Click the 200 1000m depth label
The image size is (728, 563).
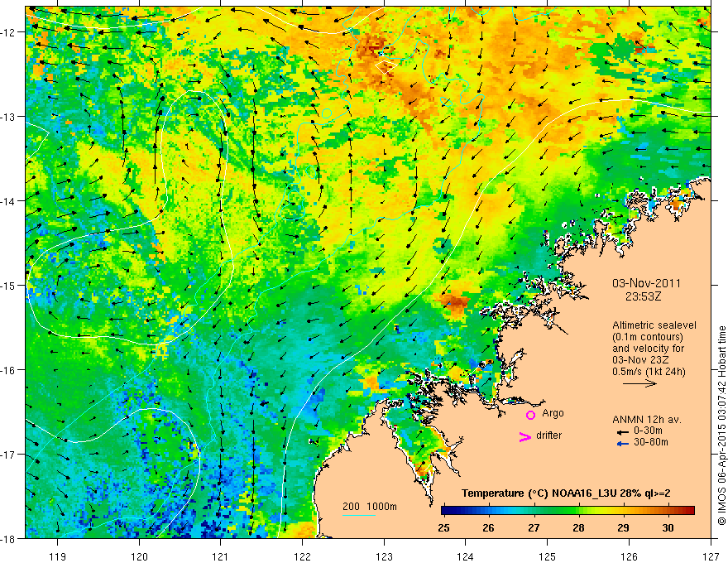pos(370,507)
